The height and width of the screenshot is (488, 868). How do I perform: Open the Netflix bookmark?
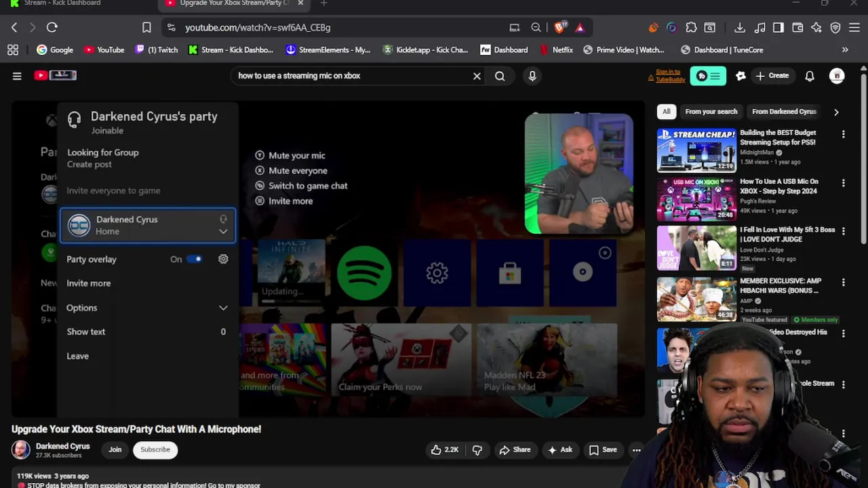click(x=556, y=49)
